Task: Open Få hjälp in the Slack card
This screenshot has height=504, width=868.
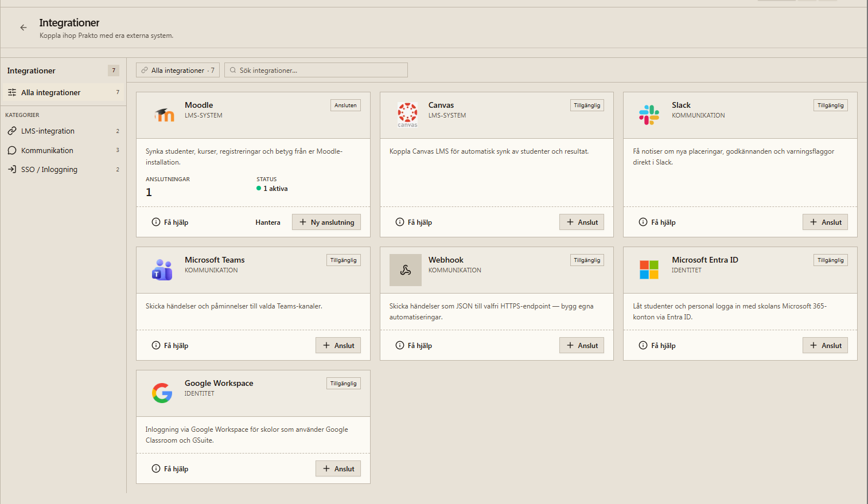Action: pos(657,222)
